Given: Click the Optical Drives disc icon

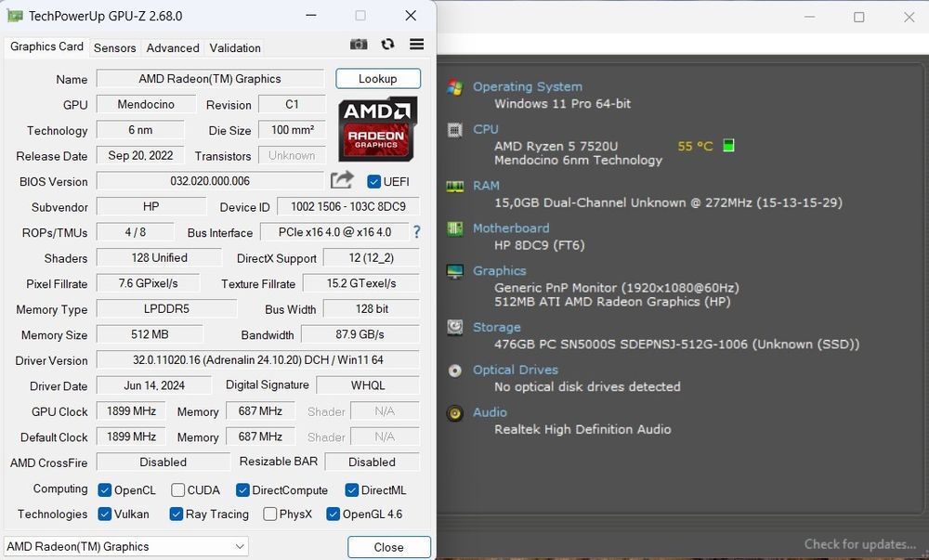Looking at the screenshot, I should pos(455,371).
